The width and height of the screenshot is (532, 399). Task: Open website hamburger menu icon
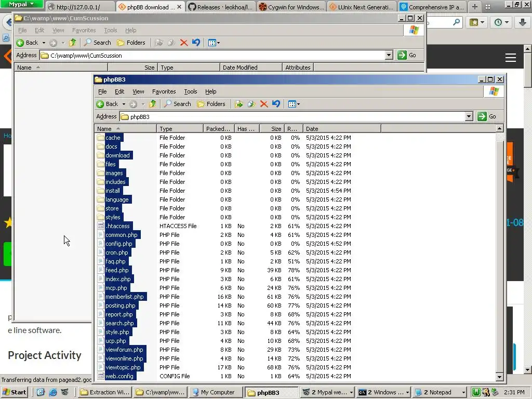coord(511,57)
